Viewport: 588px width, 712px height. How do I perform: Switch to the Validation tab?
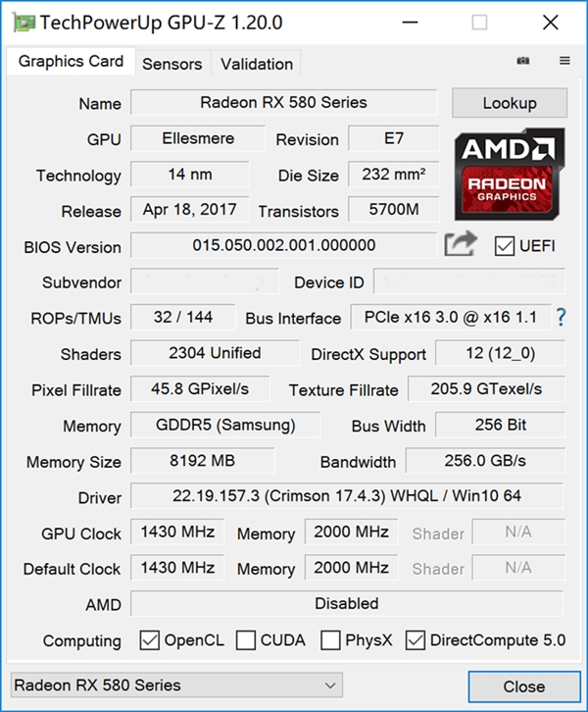pos(257,64)
